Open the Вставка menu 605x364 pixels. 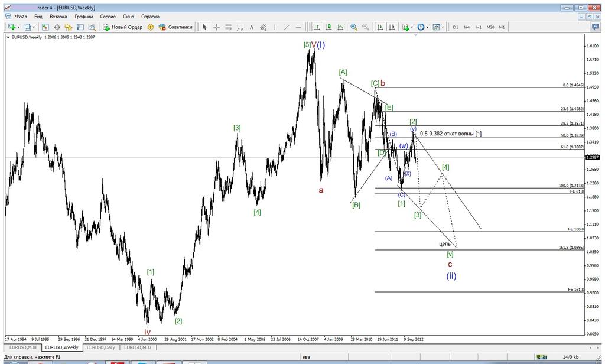(58, 17)
